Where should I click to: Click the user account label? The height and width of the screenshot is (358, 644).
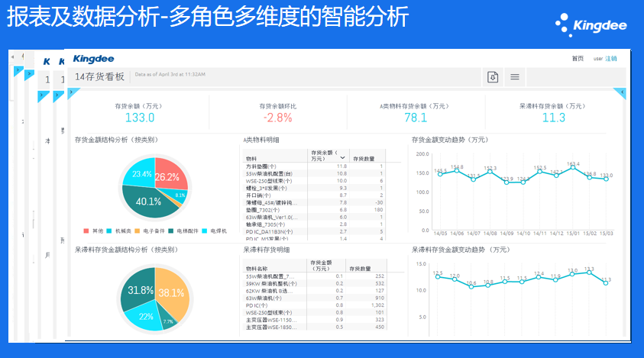pos(597,59)
